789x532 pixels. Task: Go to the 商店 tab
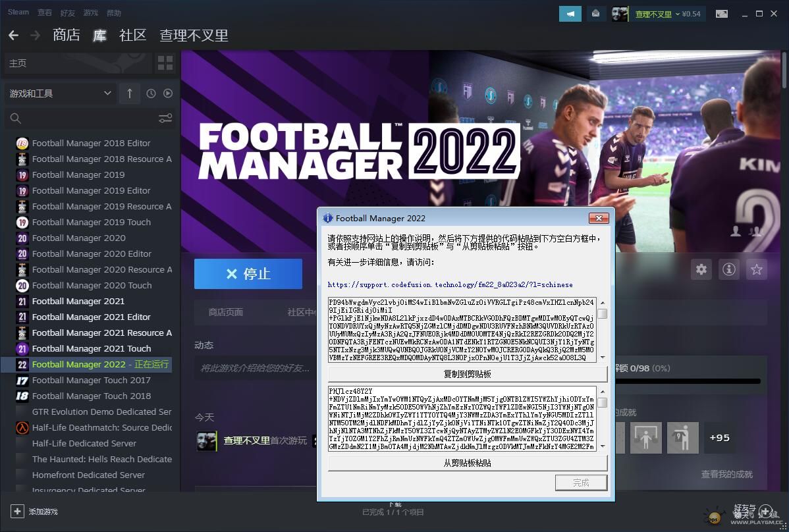click(67, 35)
